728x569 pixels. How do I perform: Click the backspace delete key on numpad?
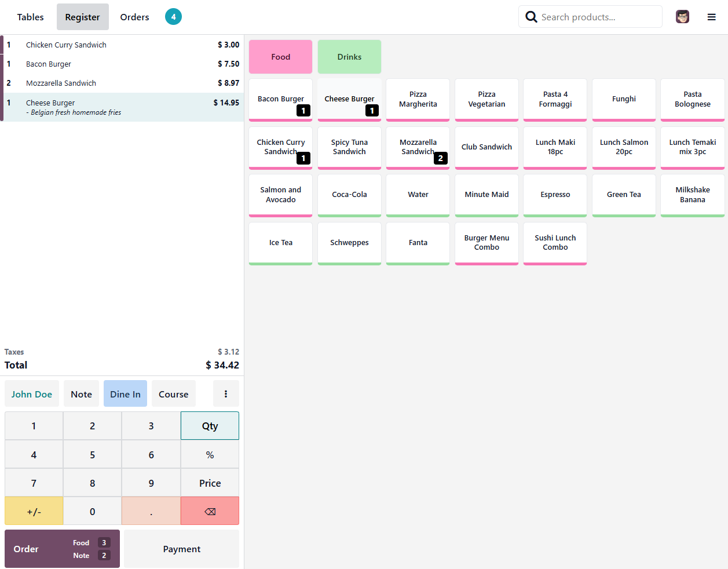[210, 511]
